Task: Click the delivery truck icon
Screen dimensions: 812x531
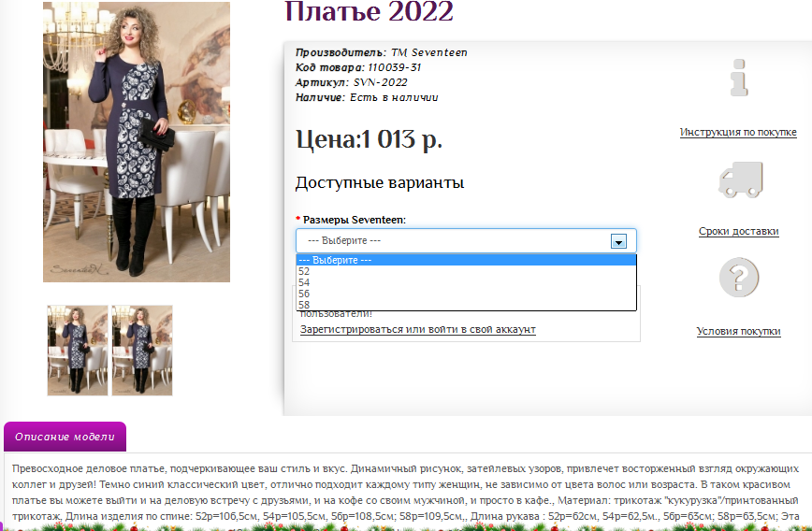Action: pyautogui.click(x=741, y=179)
